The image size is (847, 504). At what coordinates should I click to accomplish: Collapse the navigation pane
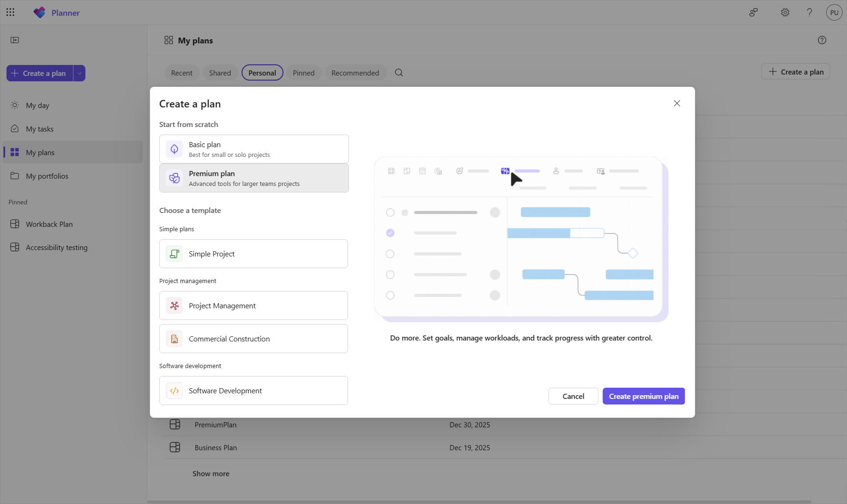pos(14,40)
